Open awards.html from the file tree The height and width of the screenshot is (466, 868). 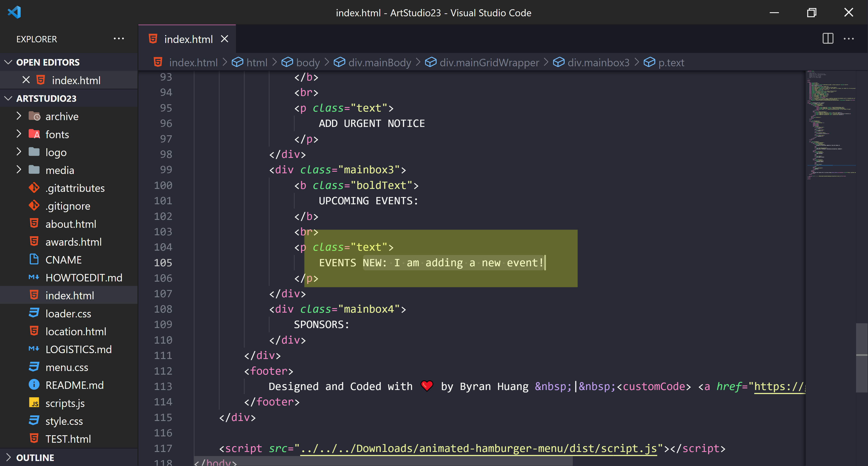(x=69, y=242)
